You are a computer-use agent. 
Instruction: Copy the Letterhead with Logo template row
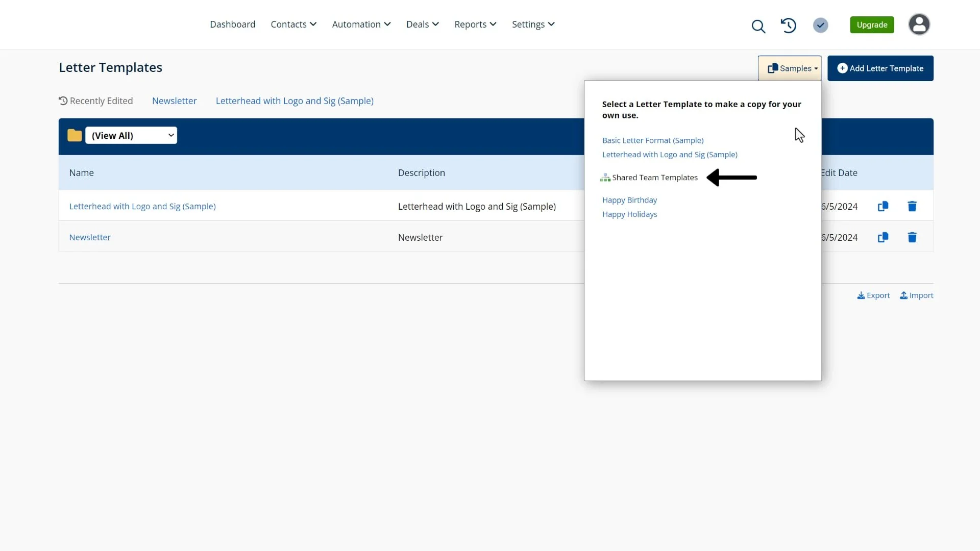[x=883, y=206]
